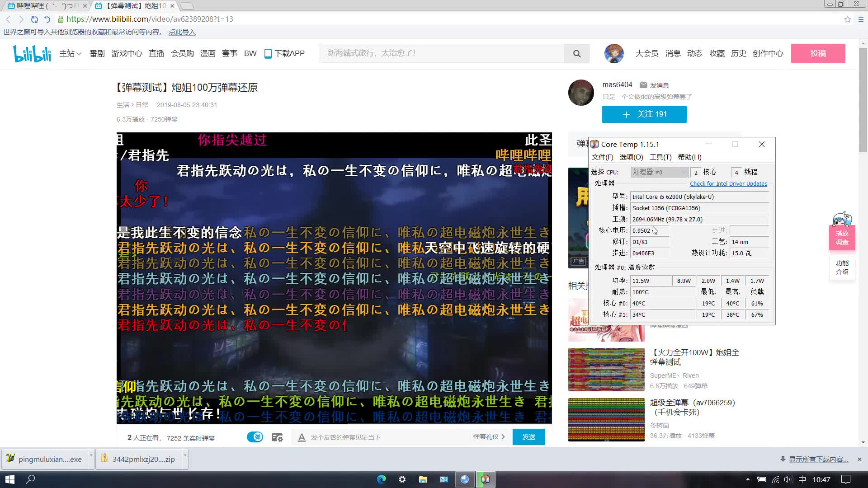Click the bilibili home logo
The height and width of the screenshot is (488, 868).
[x=32, y=53]
